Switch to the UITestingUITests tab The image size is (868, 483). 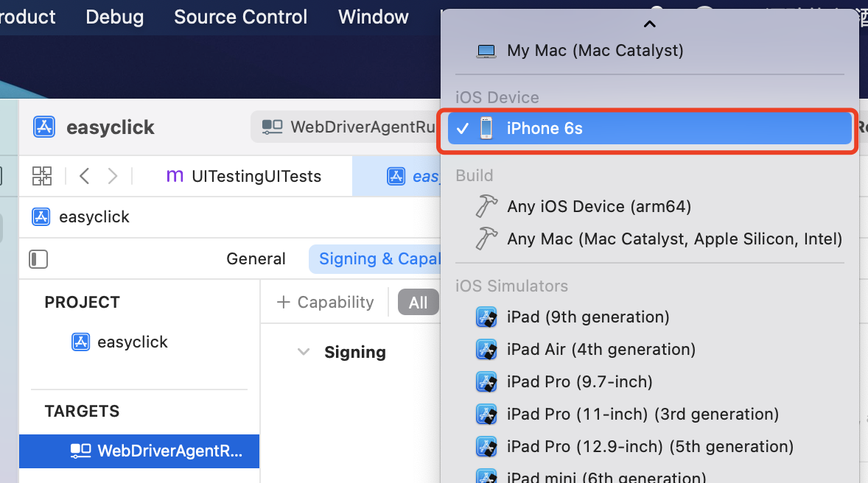(x=244, y=176)
